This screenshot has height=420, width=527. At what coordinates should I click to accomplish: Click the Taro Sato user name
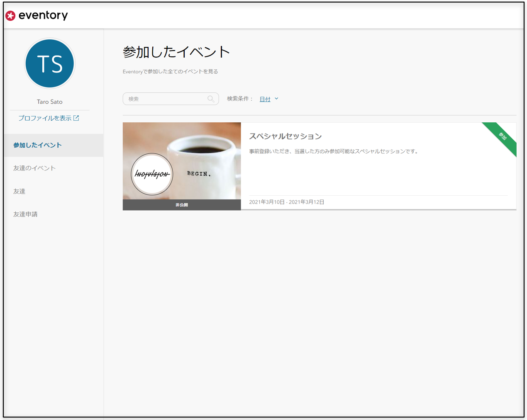click(x=50, y=102)
